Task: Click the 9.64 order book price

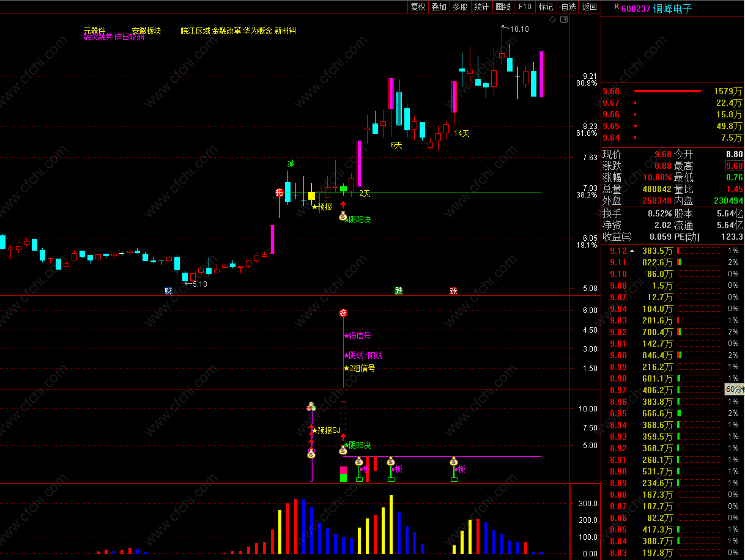Action: [x=611, y=138]
